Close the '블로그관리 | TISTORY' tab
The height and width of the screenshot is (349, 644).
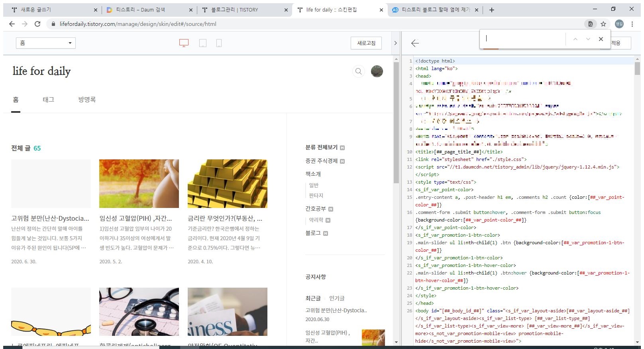click(286, 10)
